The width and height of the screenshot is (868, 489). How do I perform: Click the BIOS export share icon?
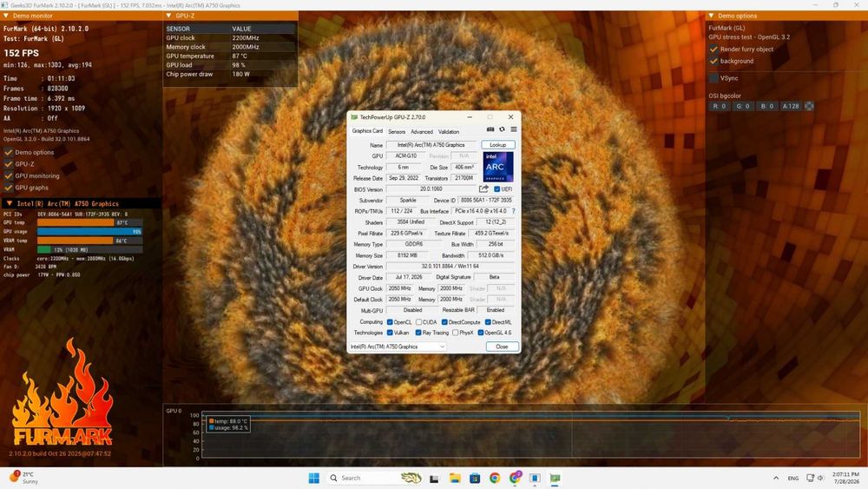click(483, 188)
